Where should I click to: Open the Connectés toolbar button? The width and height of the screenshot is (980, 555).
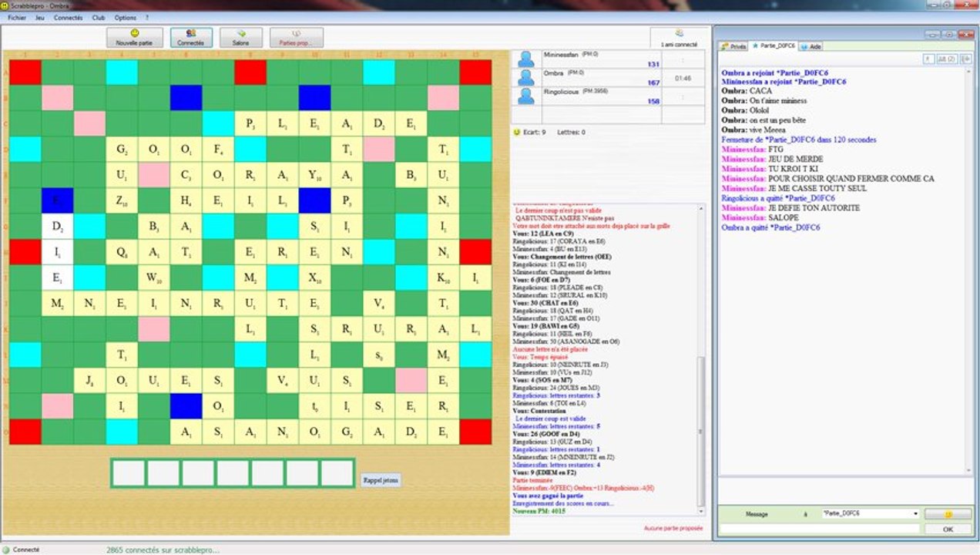click(191, 37)
